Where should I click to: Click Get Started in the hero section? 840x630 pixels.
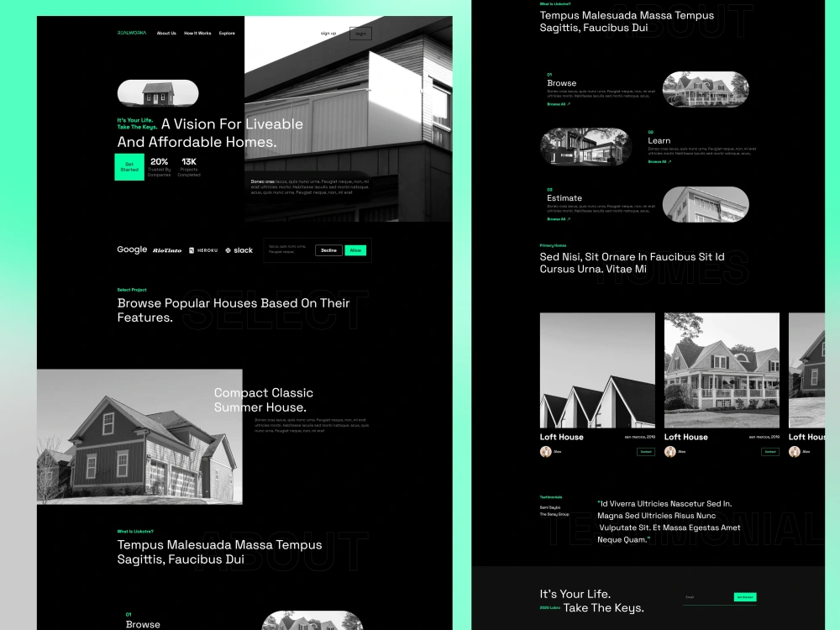[x=129, y=166]
